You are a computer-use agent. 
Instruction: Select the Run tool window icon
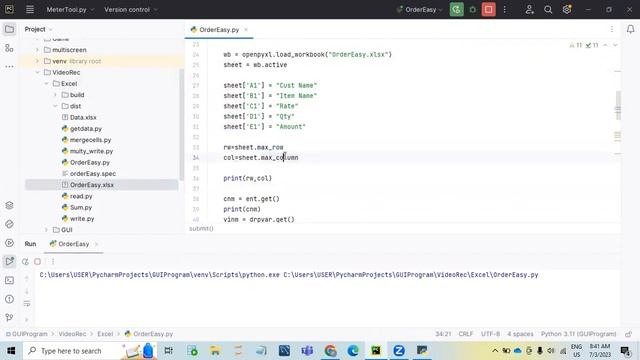9,262
